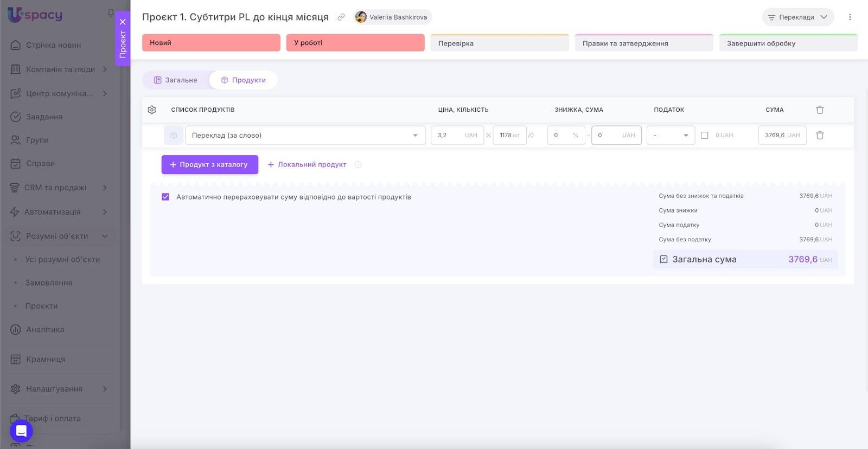Open Тариф і оплата
The height and width of the screenshot is (449, 868).
click(x=53, y=418)
